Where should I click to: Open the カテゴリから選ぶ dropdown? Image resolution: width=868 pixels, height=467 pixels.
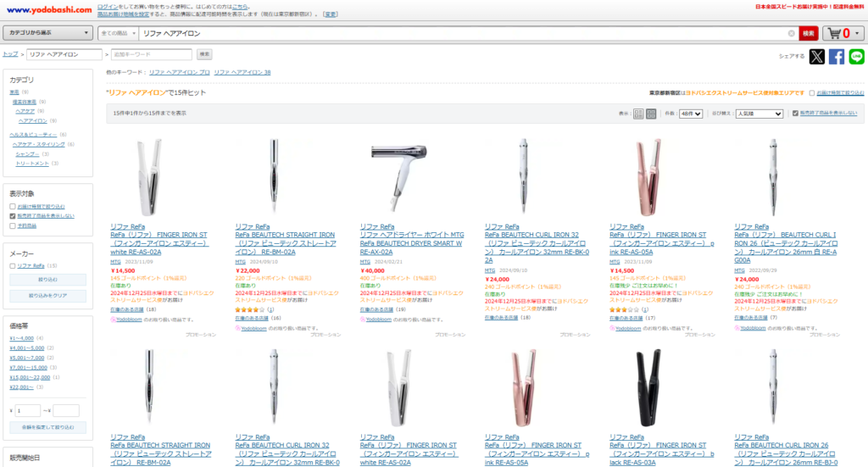click(x=47, y=33)
